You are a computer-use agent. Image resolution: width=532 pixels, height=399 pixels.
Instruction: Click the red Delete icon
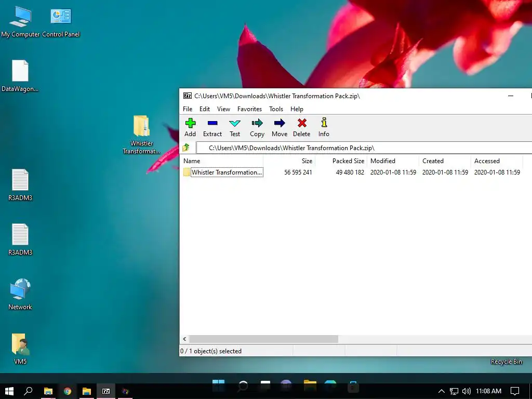(302, 123)
